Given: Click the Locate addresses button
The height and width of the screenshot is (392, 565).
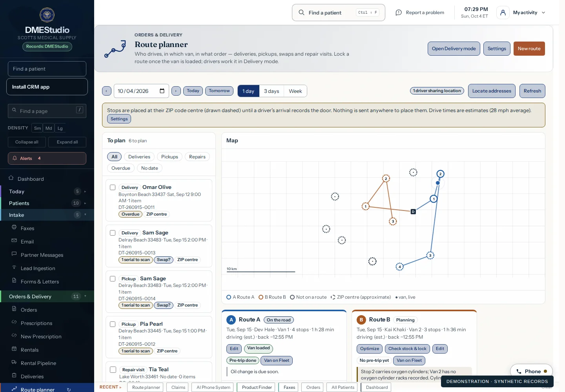Looking at the screenshot, I should (492, 91).
